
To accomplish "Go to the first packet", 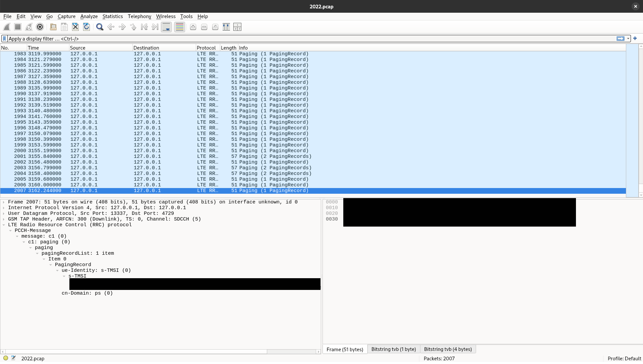I will tap(144, 27).
